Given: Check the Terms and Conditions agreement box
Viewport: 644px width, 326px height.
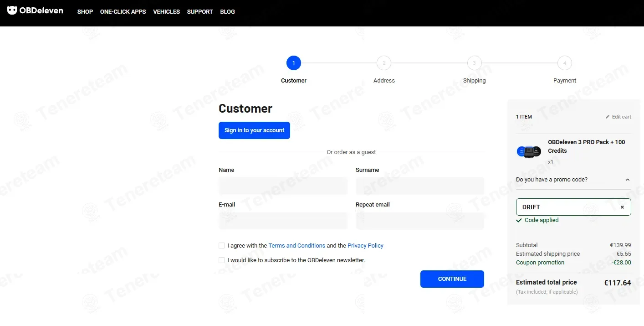Looking at the screenshot, I should coord(222,246).
